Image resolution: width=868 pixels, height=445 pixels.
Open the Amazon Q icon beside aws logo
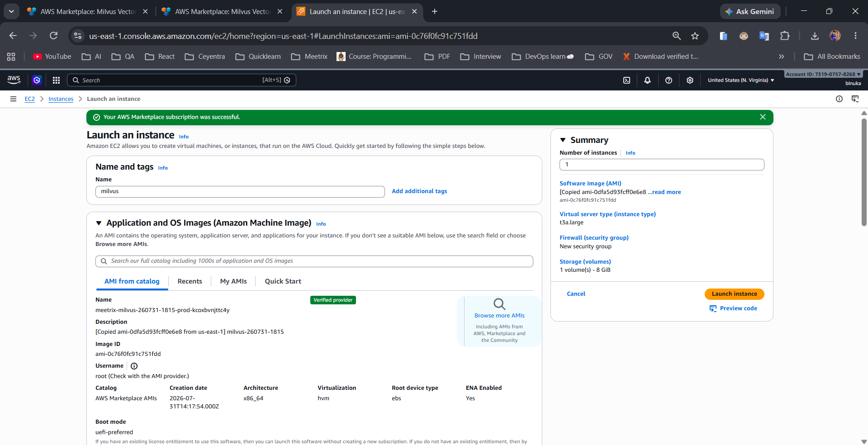click(37, 80)
